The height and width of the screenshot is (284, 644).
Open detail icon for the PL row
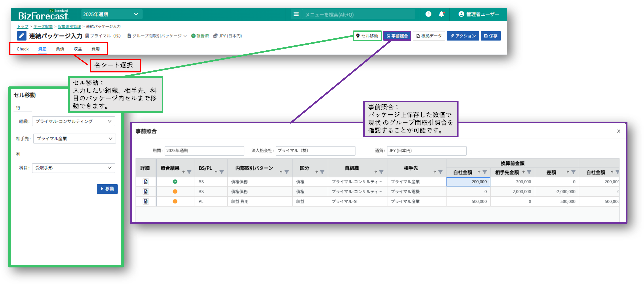coord(146,201)
